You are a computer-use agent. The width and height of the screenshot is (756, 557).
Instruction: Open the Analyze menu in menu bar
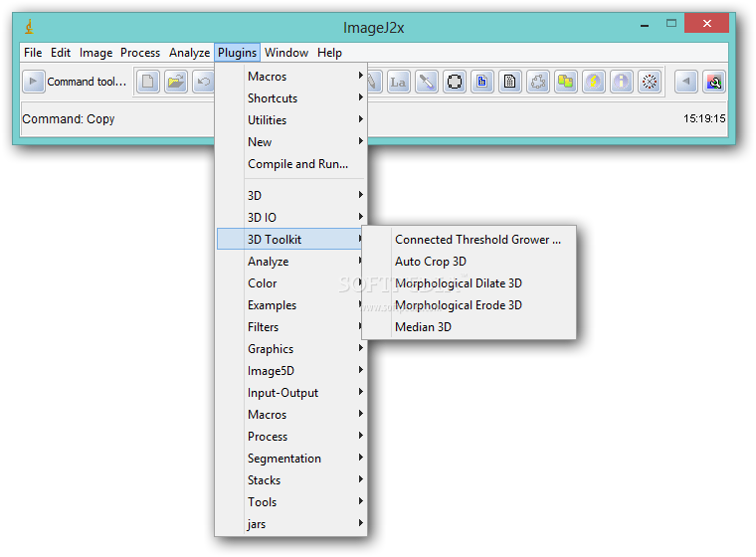click(189, 53)
